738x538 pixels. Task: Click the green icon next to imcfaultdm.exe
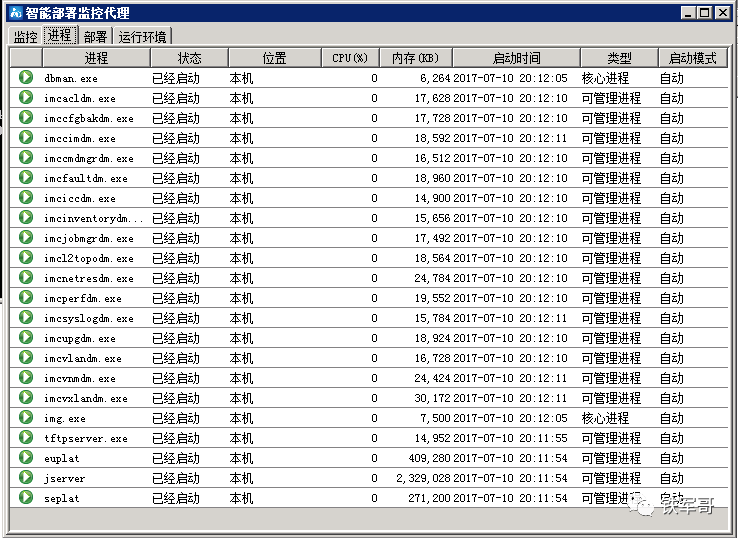[26, 178]
